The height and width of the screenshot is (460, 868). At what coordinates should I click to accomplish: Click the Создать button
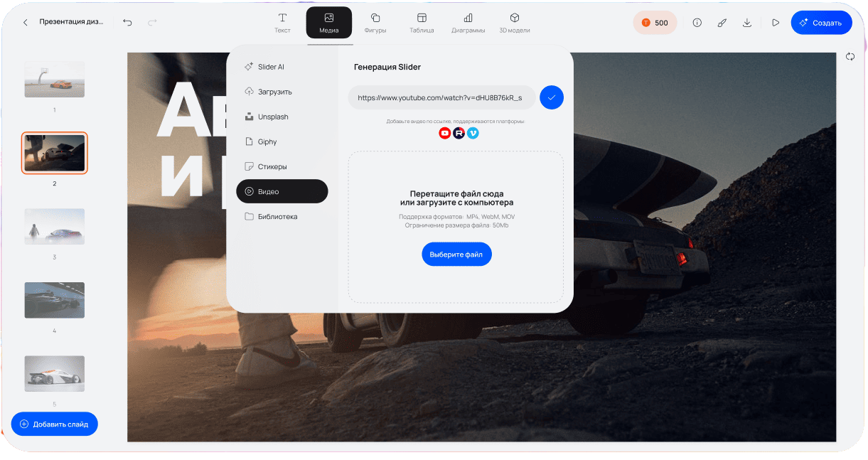820,23
